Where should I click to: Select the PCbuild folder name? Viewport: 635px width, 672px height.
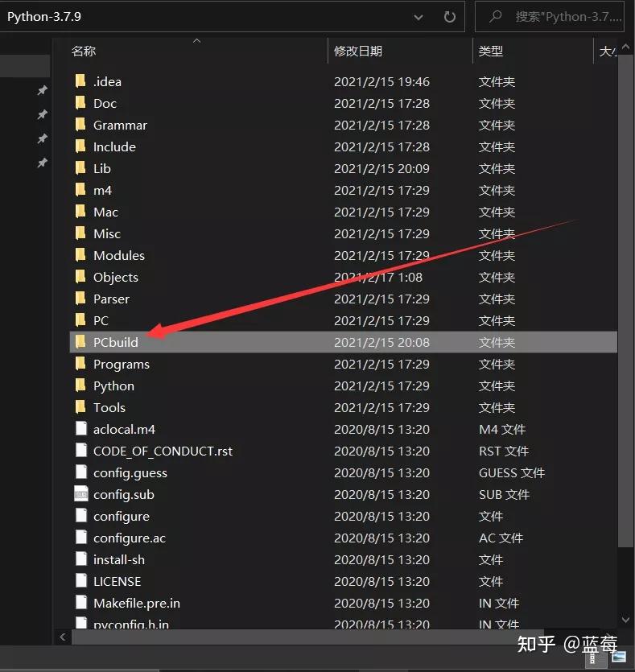coord(116,342)
